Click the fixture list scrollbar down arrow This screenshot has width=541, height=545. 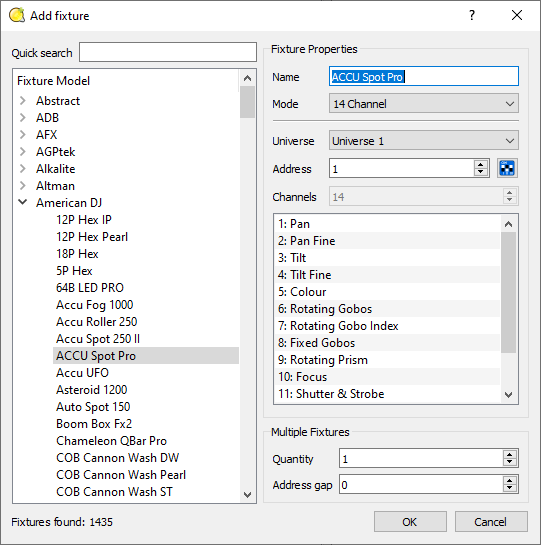coord(248,494)
